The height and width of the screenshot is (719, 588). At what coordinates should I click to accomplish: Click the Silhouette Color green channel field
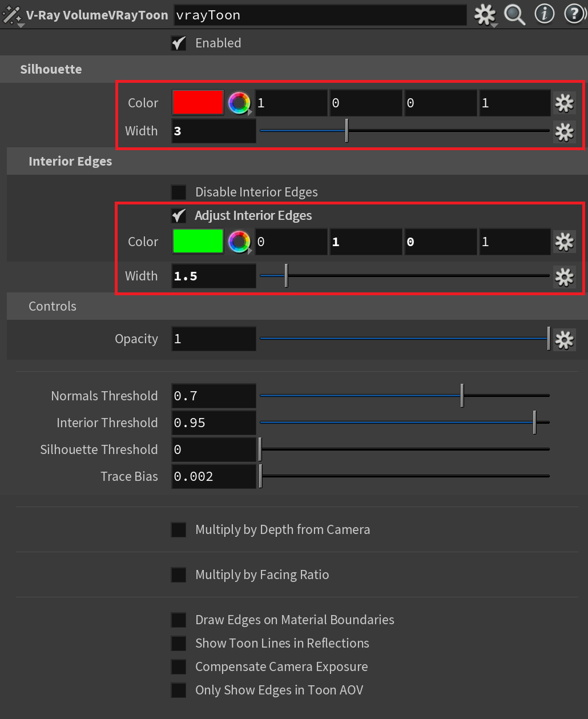[366, 103]
